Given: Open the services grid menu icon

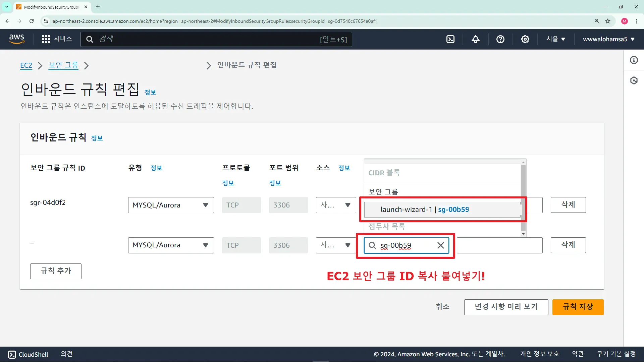Looking at the screenshot, I should (46, 39).
